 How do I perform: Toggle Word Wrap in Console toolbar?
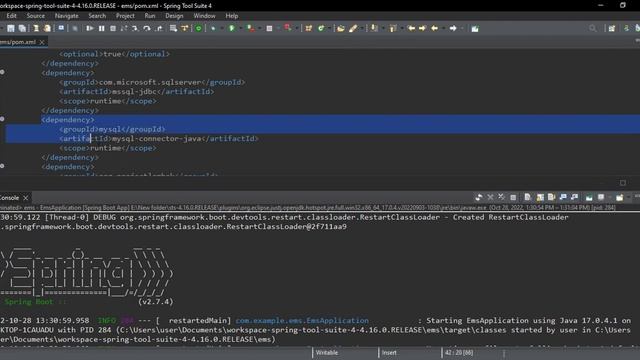point(551,198)
